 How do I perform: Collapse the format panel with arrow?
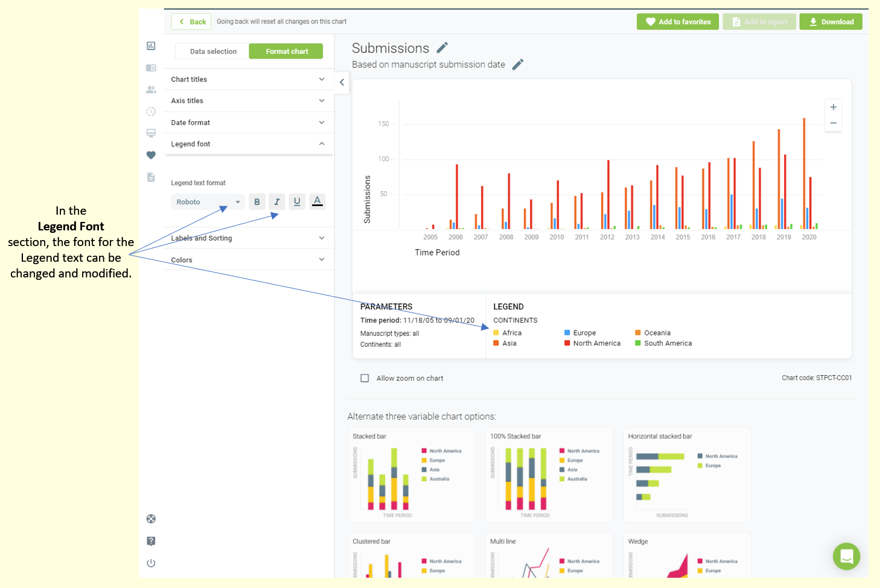pyautogui.click(x=342, y=82)
